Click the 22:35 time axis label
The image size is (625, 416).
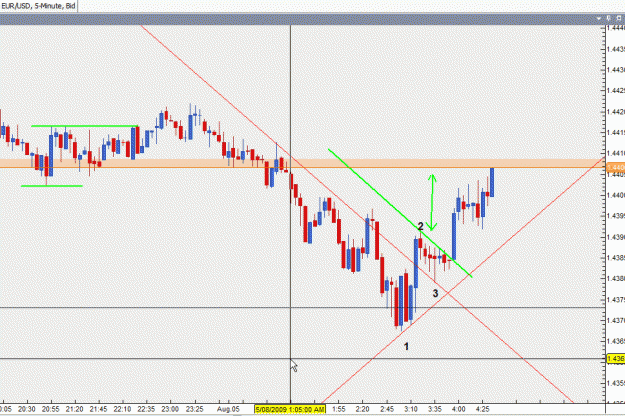pos(146,409)
